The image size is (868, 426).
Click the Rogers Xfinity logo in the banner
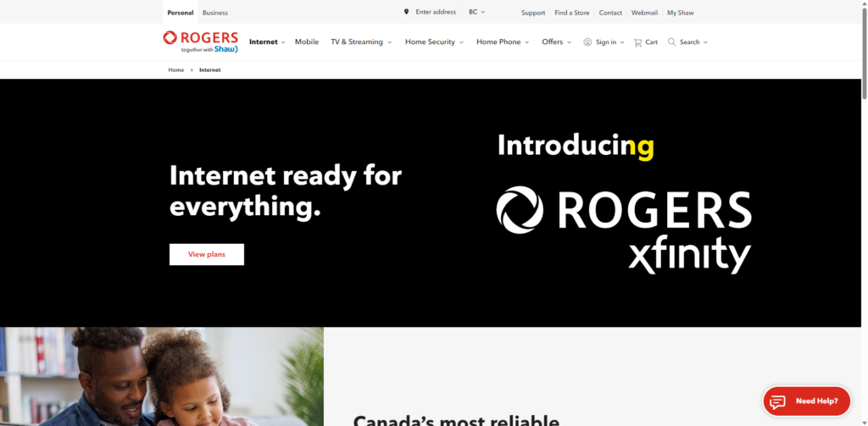(624, 230)
